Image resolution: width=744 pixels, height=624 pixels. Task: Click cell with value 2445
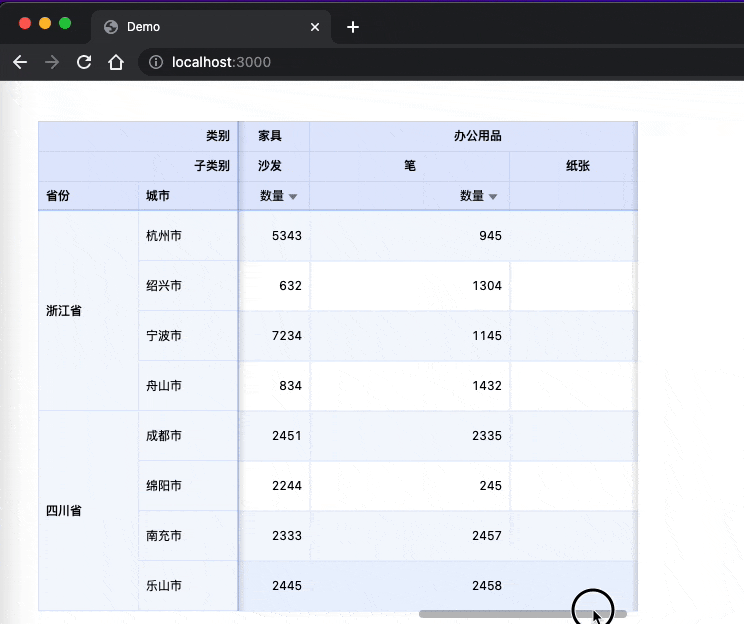click(274, 586)
